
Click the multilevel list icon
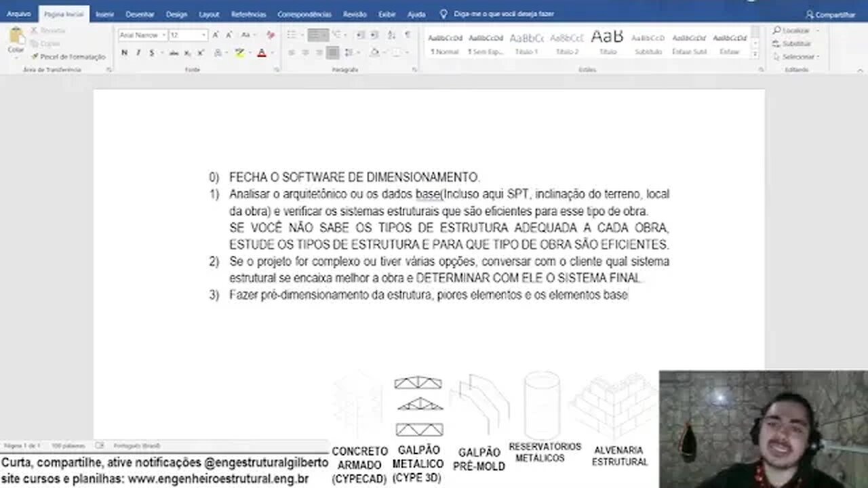coord(338,35)
